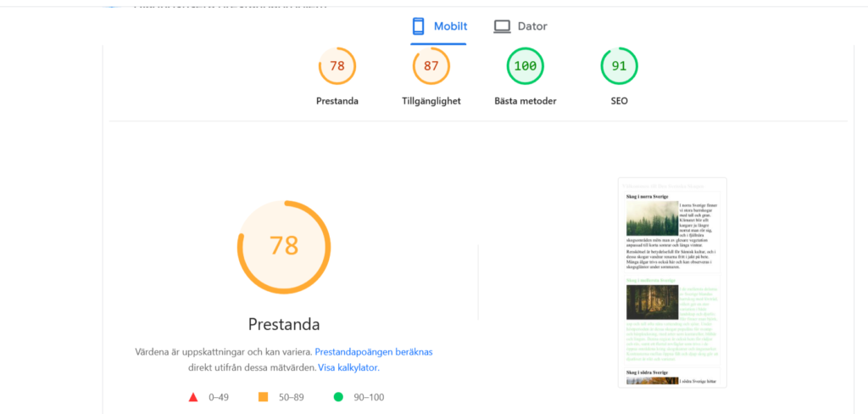The image size is (868, 414).
Task: Click the red triangle legend icon
Action: click(x=192, y=396)
